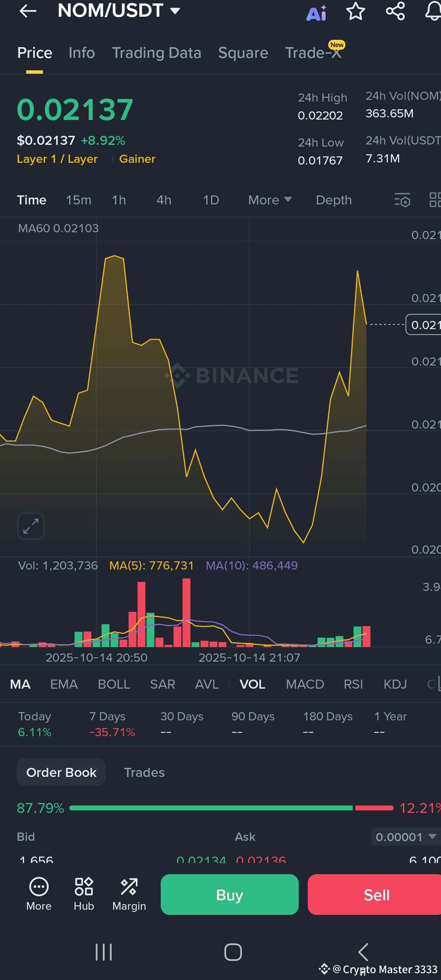Open the Trade-X tab
The image size is (441, 980).
pos(313,53)
